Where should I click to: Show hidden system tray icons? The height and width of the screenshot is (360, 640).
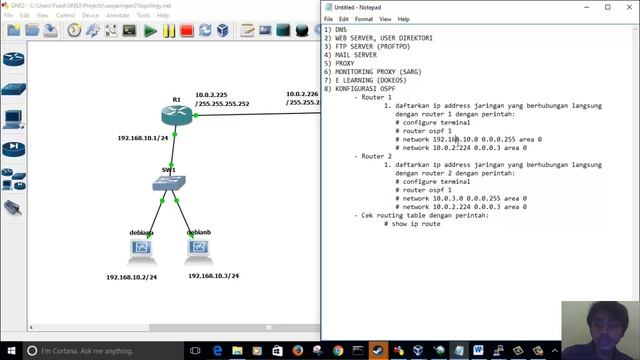click(x=554, y=351)
